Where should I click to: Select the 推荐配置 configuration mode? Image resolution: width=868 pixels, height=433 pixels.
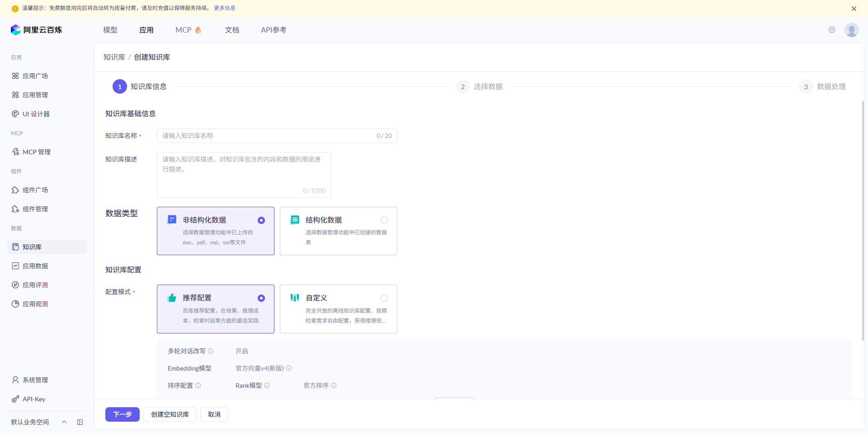pos(216,309)
